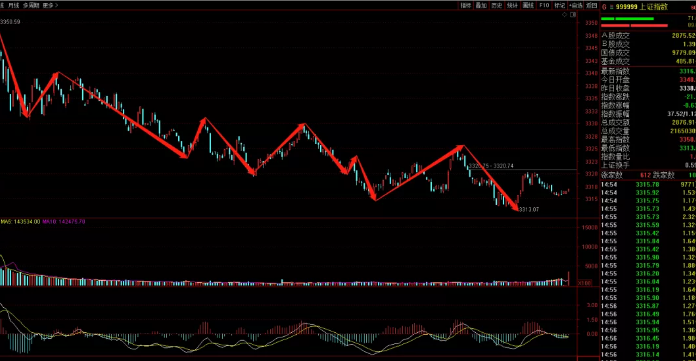696x361 pixels.
Task: Open the 统计 statistics tool
Action: coord(513,5)
